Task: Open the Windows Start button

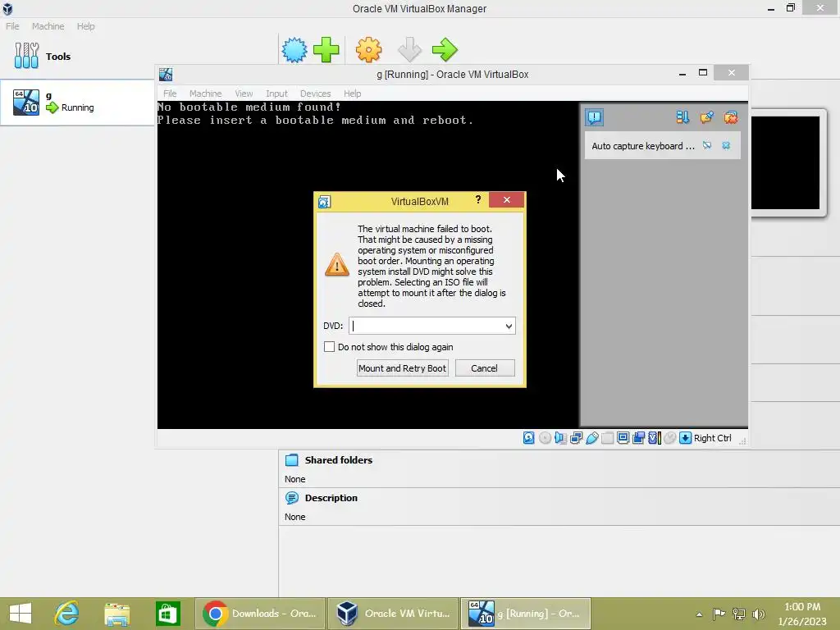Action: click(x=21, y=614)
